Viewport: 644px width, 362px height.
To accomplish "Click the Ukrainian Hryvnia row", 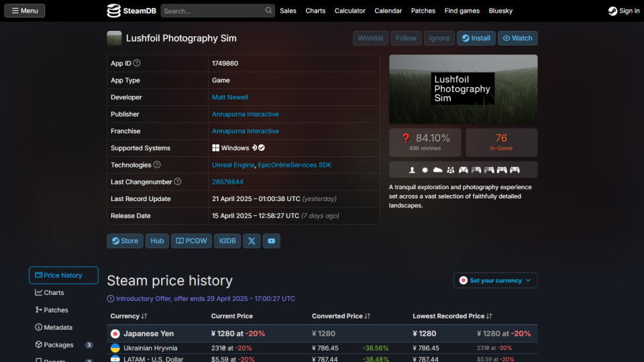I will [x=323, y=348].
